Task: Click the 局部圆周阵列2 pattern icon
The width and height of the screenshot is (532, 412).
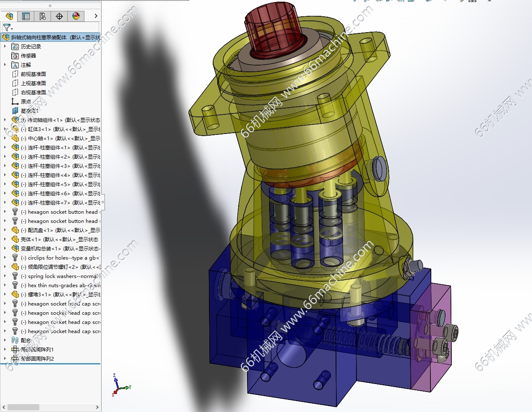Action: pyautogui.click(x=15, y=359)
